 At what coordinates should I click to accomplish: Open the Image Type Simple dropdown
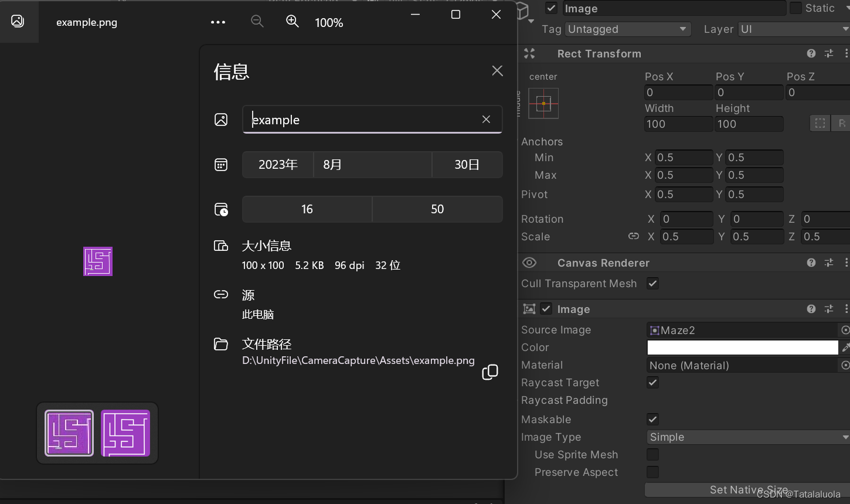click(748, 437)
